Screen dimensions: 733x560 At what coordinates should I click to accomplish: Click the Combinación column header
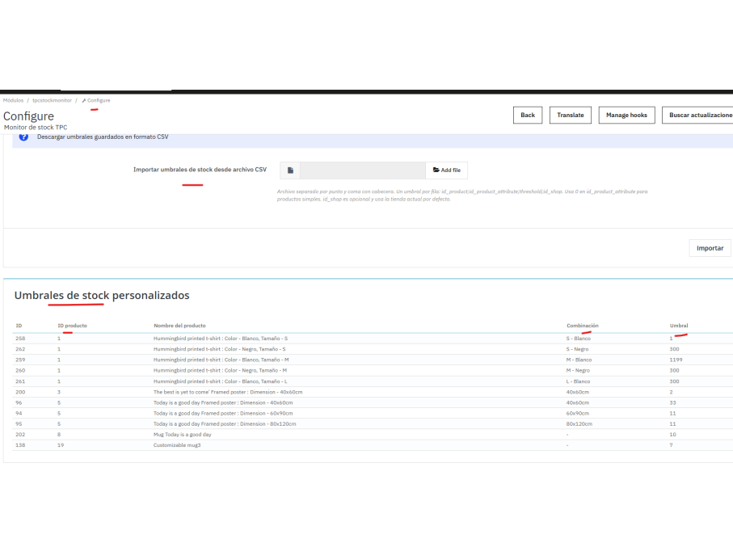coord(583,326)
